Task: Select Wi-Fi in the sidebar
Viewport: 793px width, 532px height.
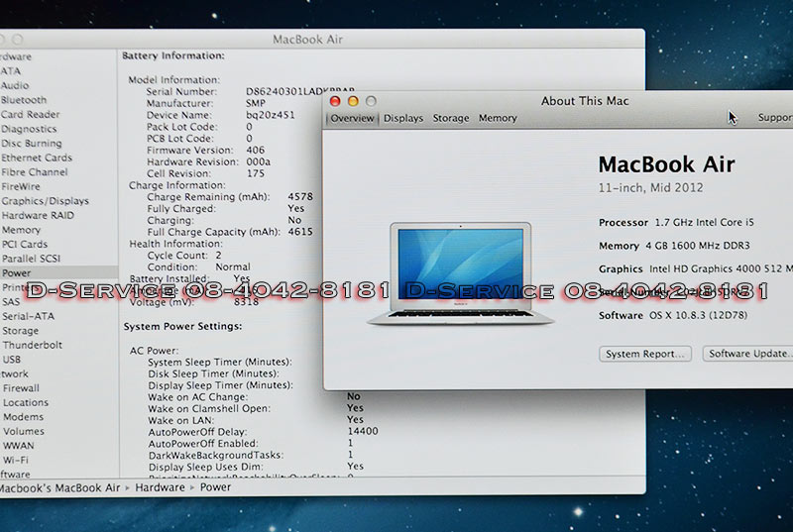Action: 16,461
